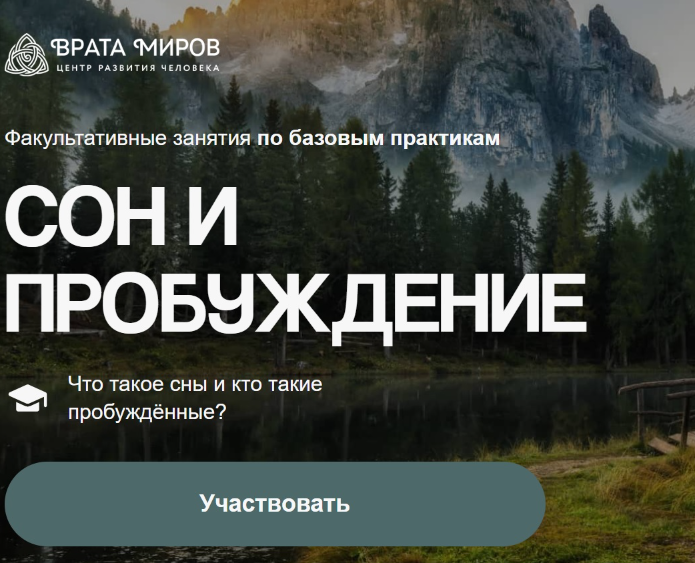Click the dark pine forest right of heading
695x563 pixels.
(x=640, y=250)
